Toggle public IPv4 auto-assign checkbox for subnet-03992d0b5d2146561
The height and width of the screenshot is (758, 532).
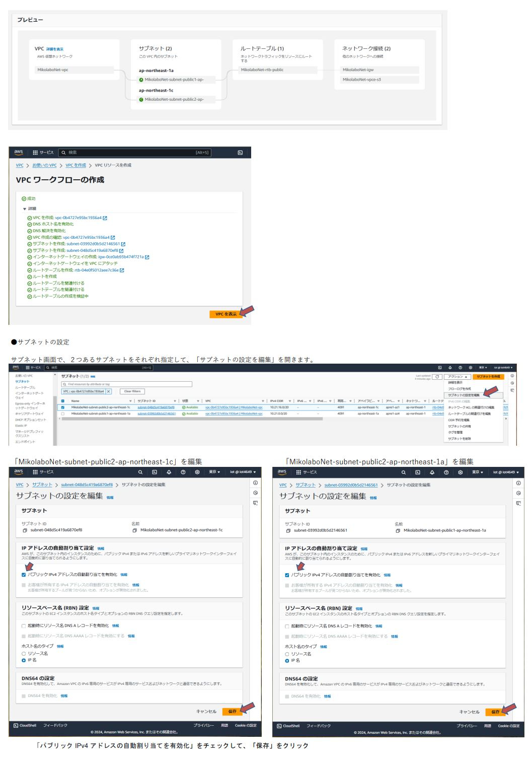[x=287, y=575]
